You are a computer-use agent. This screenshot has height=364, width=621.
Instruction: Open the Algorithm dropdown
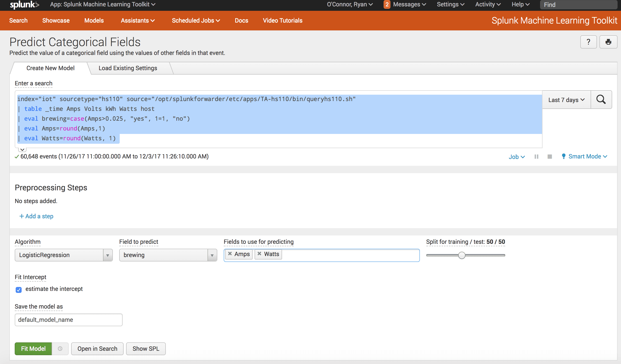point(64,255)
